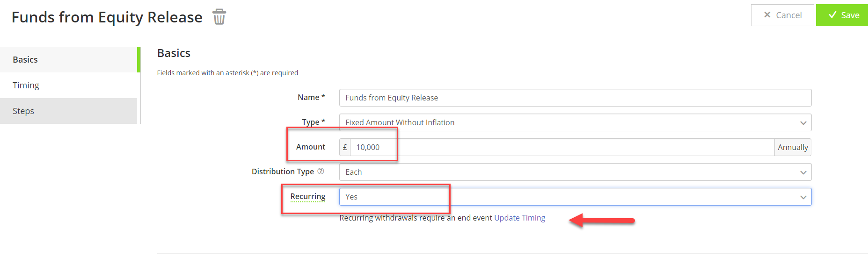Follow the Update Timing link
Screen dimensions: 868x264
coord(519,218)
